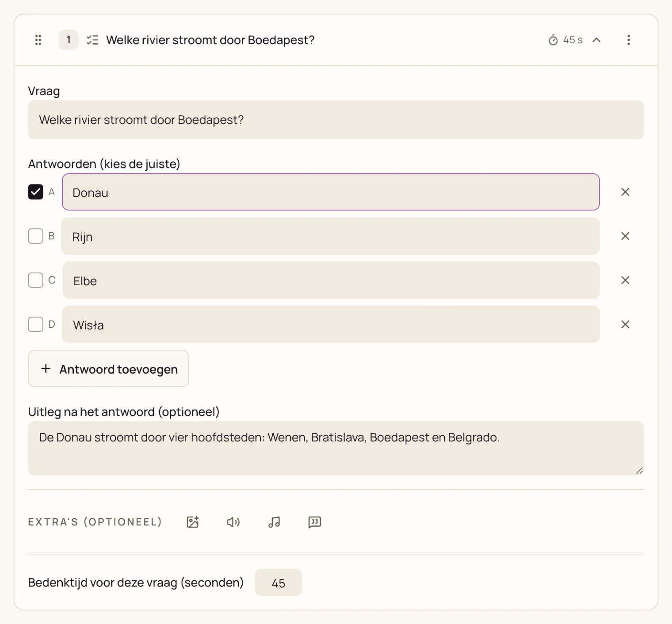Image resolution: width=672 pixels, height=624 pixels.
Task: Open the three-dot options menu
Action: click(628, 40)
